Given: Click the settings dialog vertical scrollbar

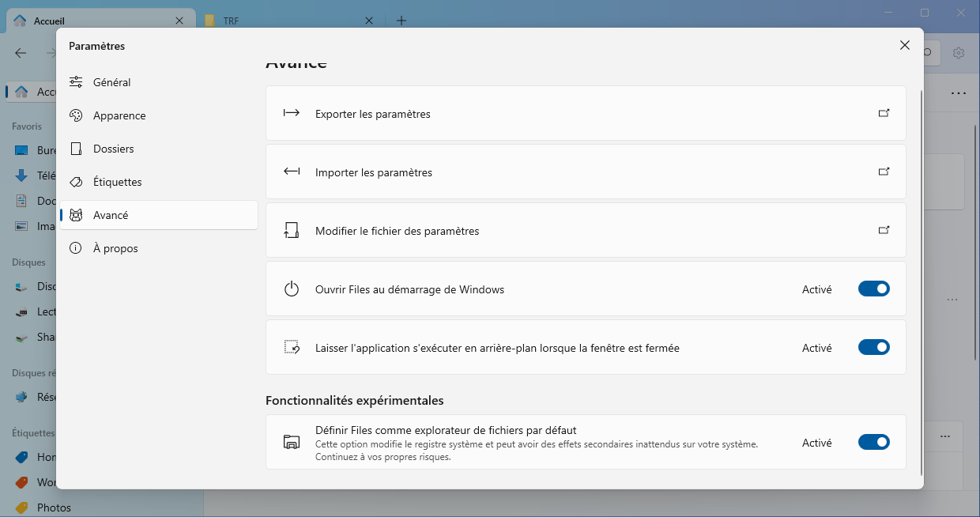Looking at the screenshot, I should pyautogui.click(x=921, y=277).
